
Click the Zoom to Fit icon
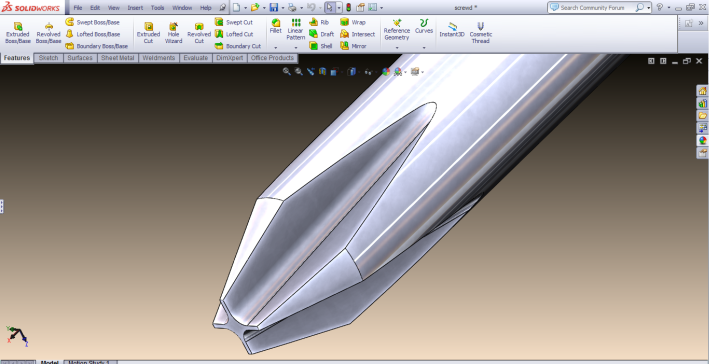pyautogui.click(x=287, y=71)
